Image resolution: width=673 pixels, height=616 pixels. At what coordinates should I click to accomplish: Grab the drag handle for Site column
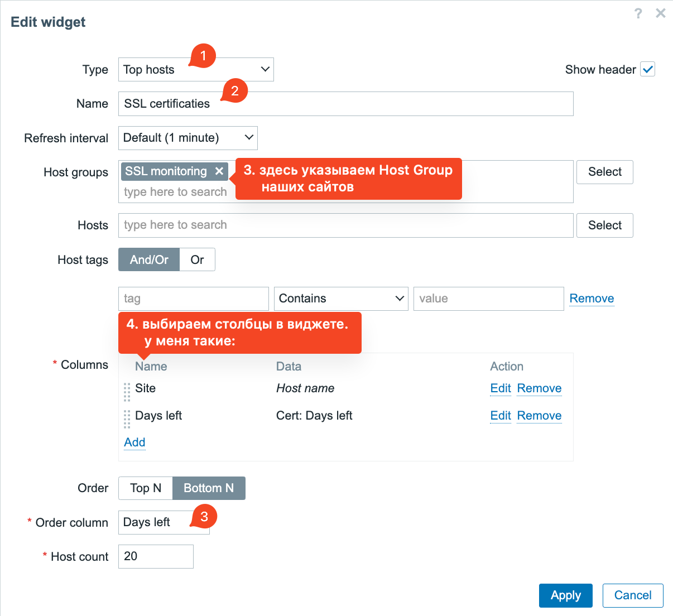tap(127, 392)
